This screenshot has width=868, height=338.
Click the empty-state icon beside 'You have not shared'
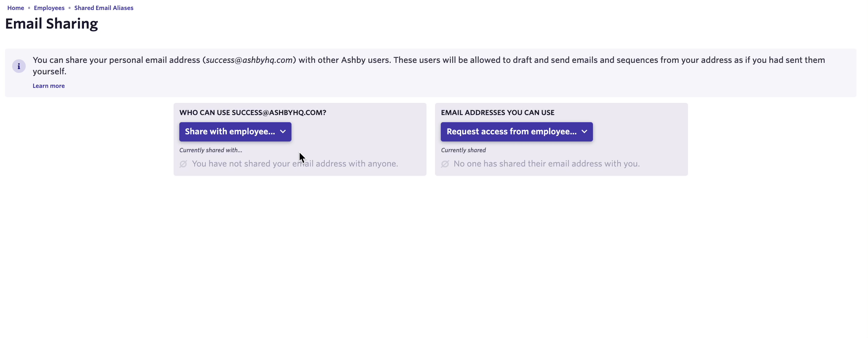(183, 164)
